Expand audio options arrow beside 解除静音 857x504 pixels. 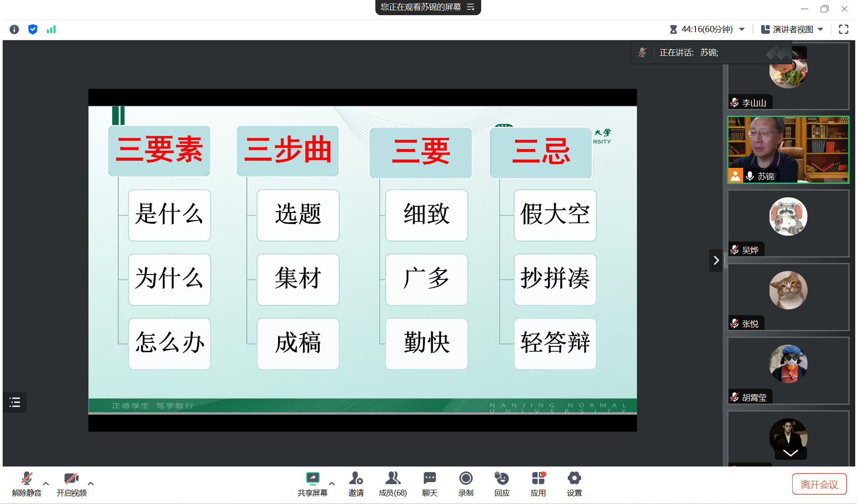click(46, 483)
